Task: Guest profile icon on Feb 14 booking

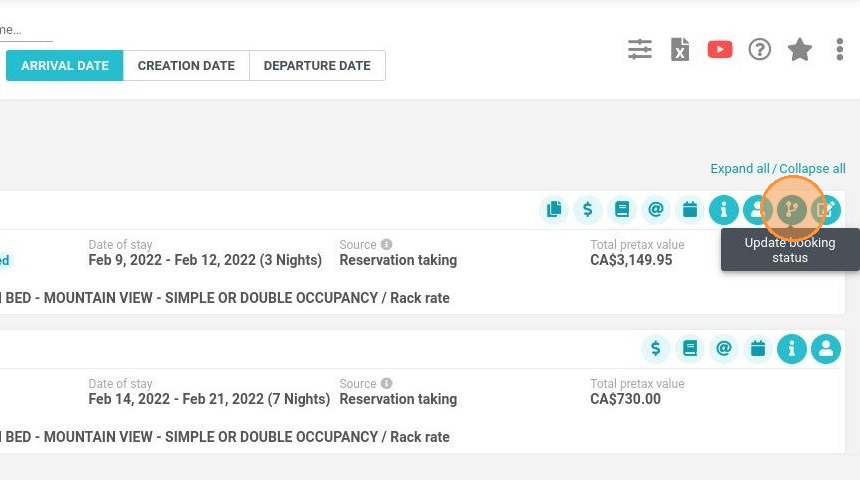Action: tap(826, 349)
